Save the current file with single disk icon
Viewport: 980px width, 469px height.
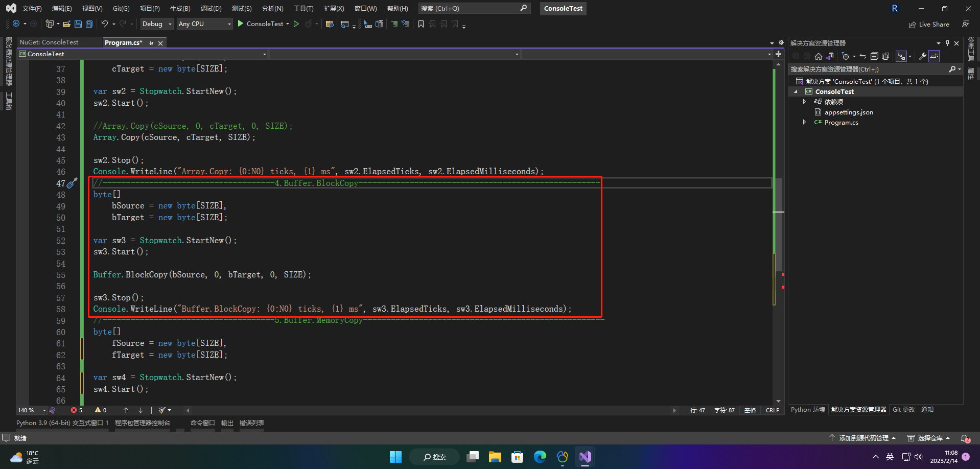(78, 24)
